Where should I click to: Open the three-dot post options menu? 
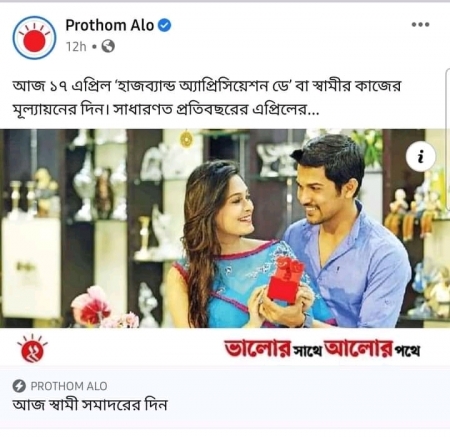coord(420,25)
